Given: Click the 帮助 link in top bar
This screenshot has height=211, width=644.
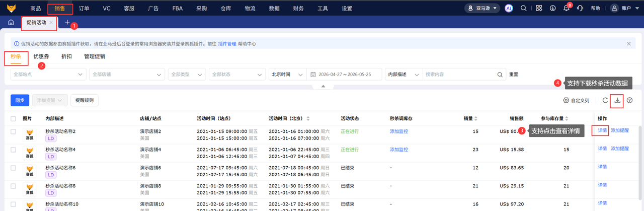Looking at the screenshot, I should coord(596,8).
